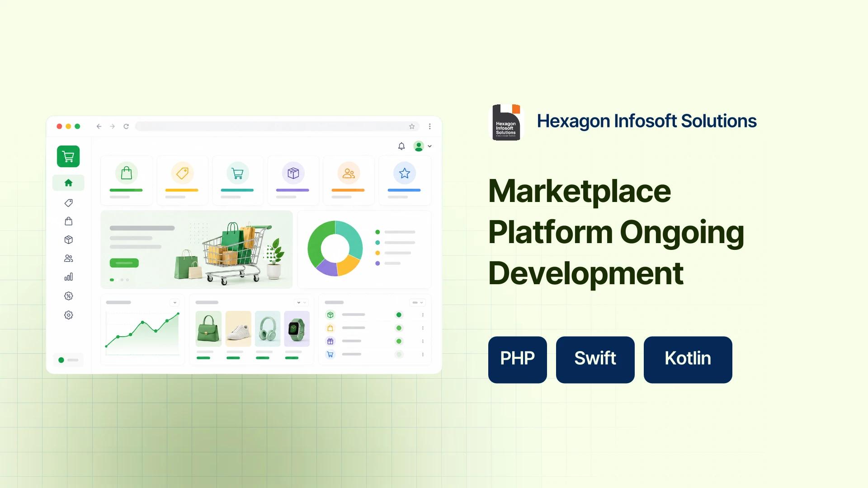The width and height of the screenshot is (868, 488).
Task: Click the green button in the cart banner
Action: [x=124, y=263]
